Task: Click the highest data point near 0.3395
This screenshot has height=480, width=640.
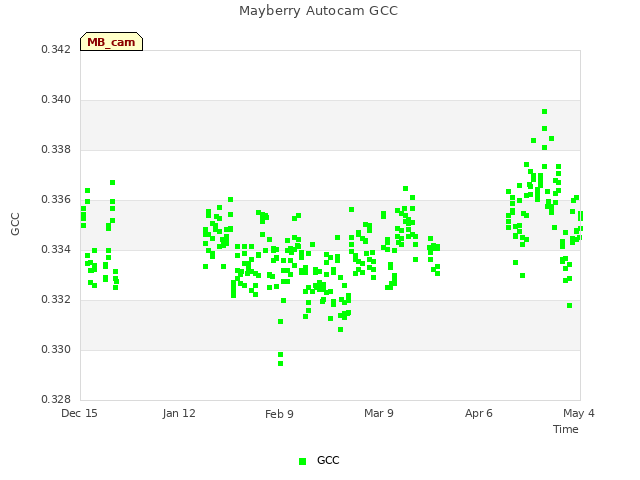Action: point(544,111)
